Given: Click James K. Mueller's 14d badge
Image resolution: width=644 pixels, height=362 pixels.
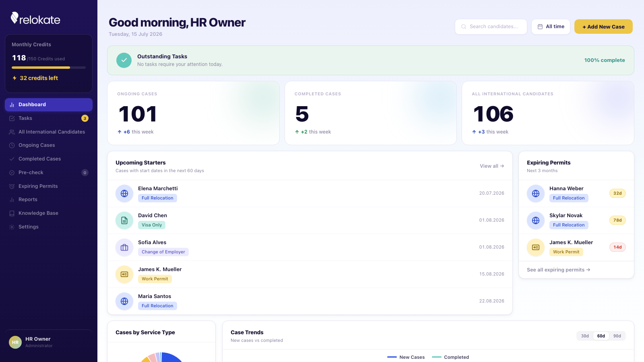Looking at the screenshot, I should 617,247.
